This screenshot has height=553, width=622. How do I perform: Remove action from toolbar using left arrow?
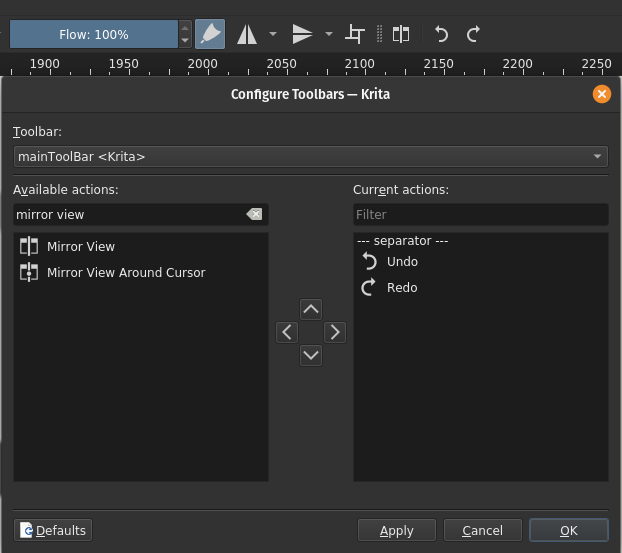pyautogui.click(x=287, y=332)
